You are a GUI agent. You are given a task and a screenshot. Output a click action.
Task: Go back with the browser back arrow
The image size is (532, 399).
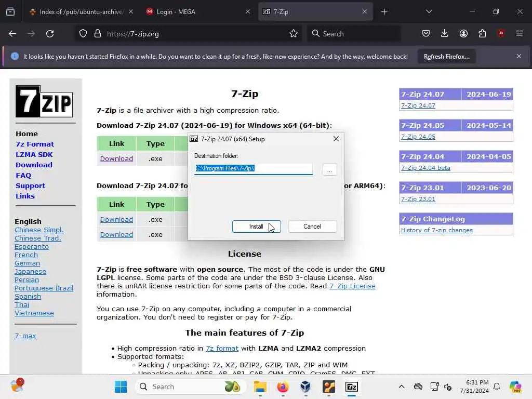click(x=12, y=34)
